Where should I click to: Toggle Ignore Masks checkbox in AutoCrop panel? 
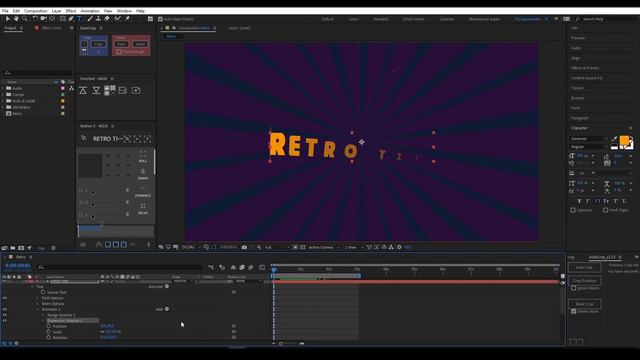(574, 288)
